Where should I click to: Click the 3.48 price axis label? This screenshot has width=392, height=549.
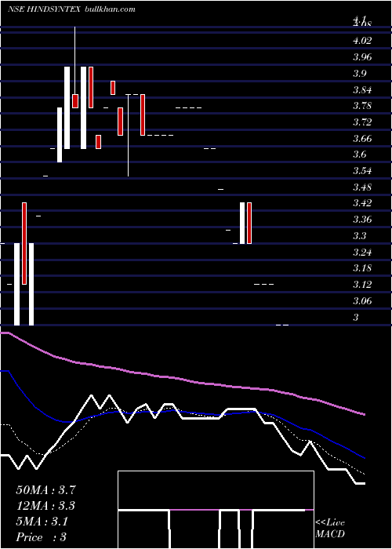pyautogui.click(x=362, y=187)
